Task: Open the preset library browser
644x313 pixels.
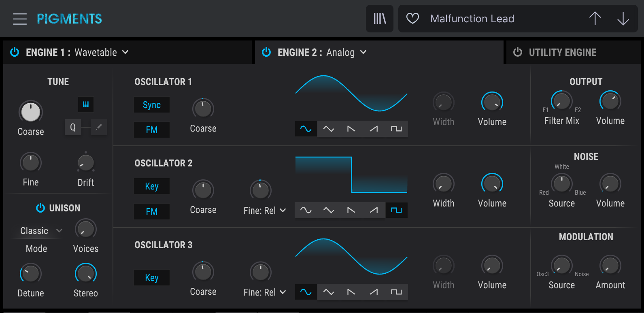Action: coord(380,19)
